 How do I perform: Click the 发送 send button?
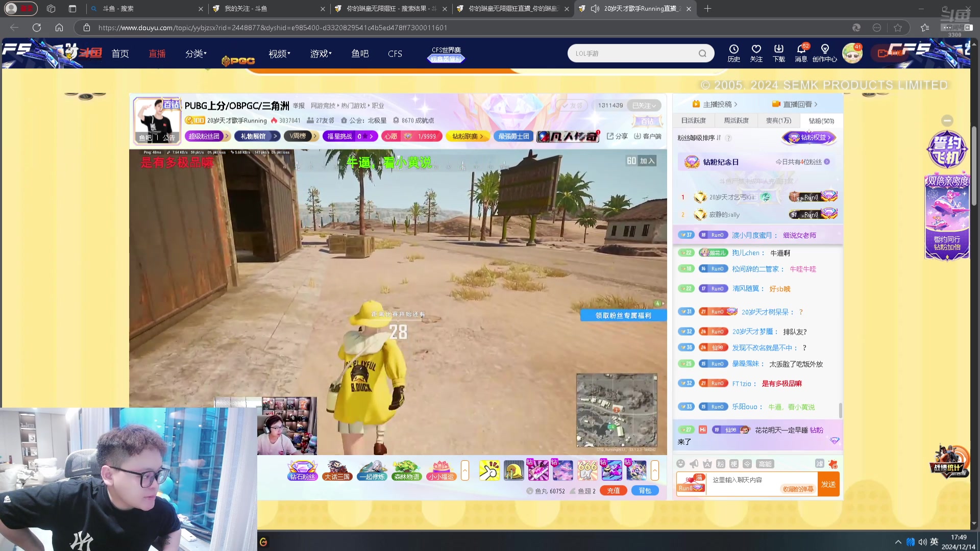pos(828,484)
